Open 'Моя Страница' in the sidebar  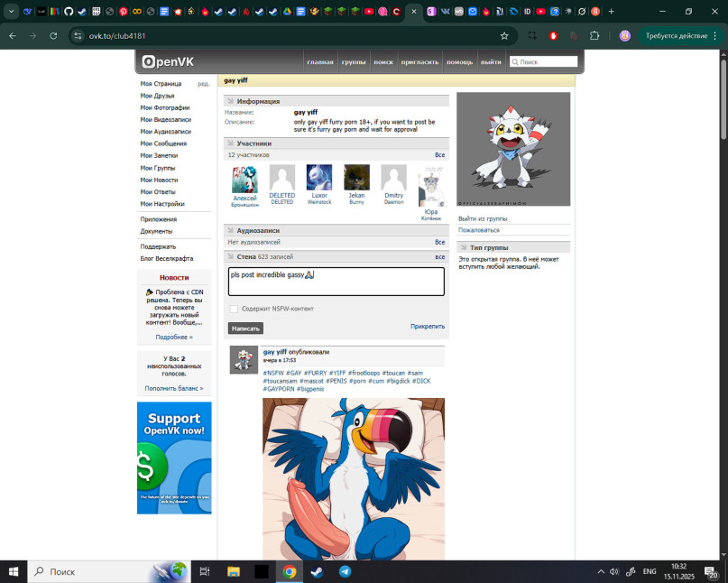pyautogui.click(x=161, y=84)
